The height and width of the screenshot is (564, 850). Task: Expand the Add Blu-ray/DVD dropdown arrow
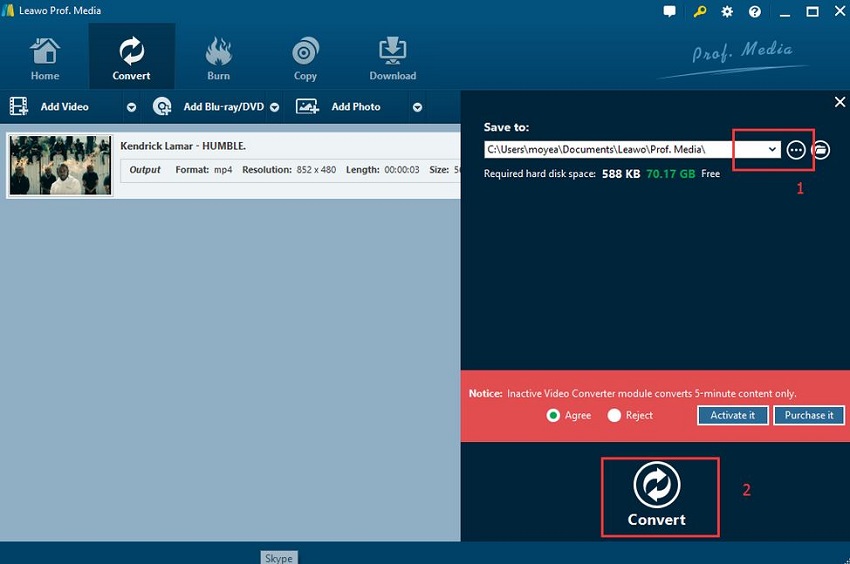coord(274,107)
